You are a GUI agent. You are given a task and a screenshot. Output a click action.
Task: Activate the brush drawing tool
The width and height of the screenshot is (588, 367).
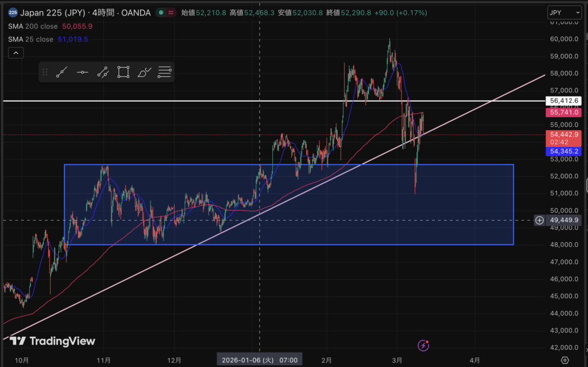[144, 72]
